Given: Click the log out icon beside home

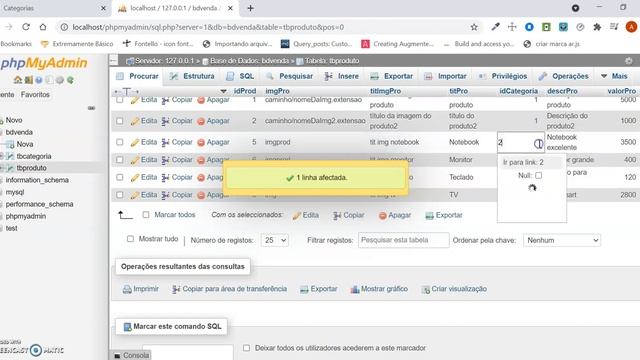Looking at the screenshot, I should (28, 80).
